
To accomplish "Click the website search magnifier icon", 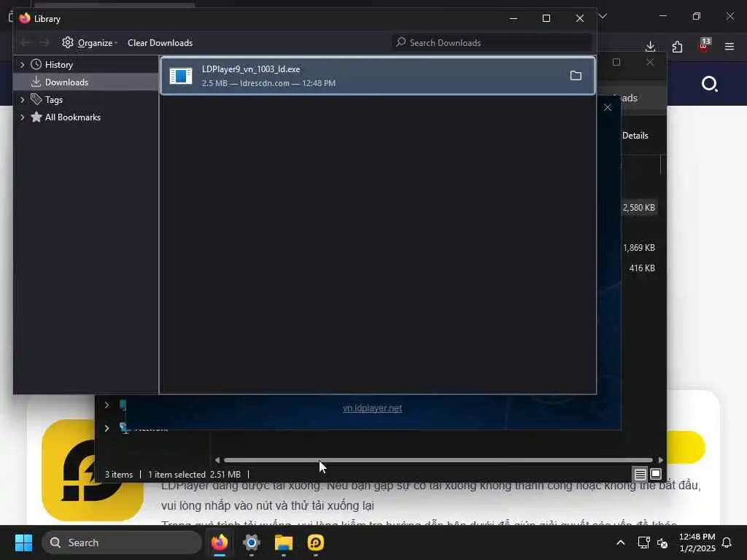I will (x=709, y=85).
